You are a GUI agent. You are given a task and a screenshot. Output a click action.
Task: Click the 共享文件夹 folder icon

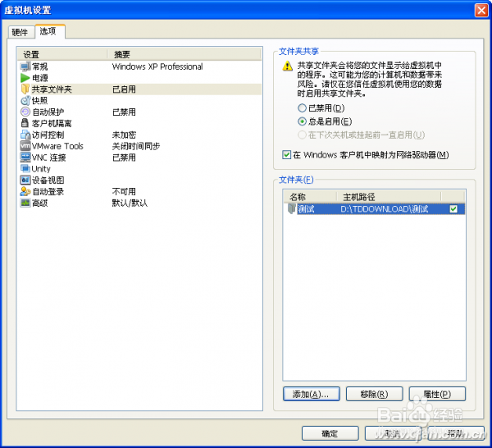(x=25, y=89)
